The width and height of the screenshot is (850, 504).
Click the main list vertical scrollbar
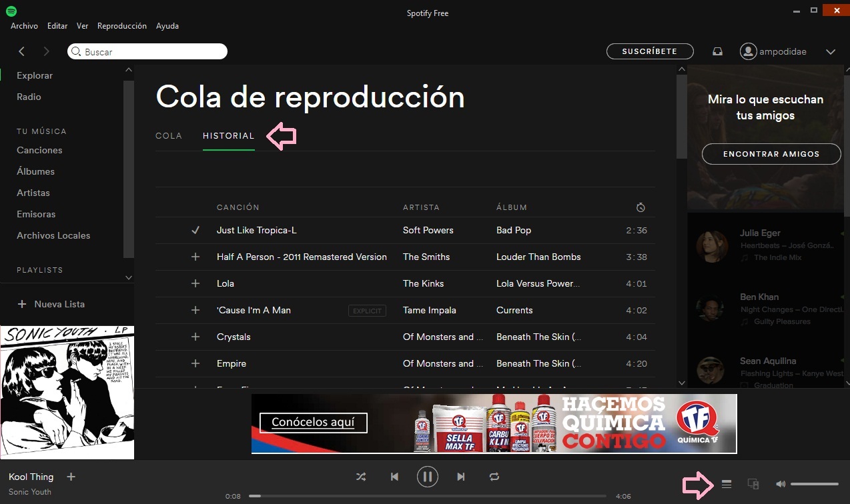[x=681, y=117]
